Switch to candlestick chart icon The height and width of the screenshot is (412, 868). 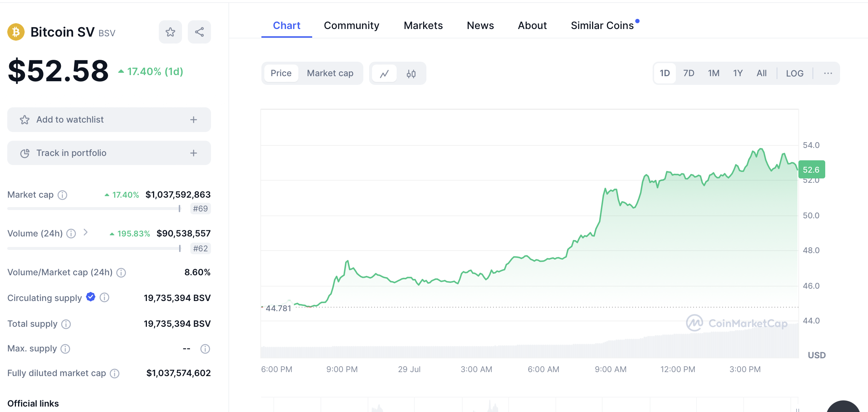[x=411, y=74]
